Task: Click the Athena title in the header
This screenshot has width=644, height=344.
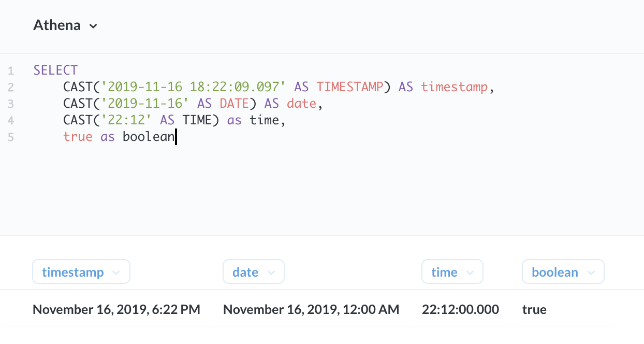Action: (x=57, y=24)
